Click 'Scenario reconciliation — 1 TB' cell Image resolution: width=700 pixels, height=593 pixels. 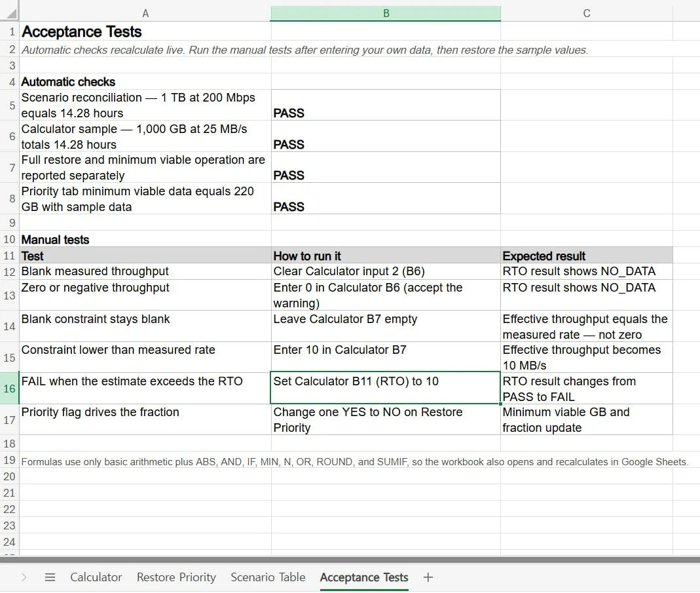(x=145, y=105)
